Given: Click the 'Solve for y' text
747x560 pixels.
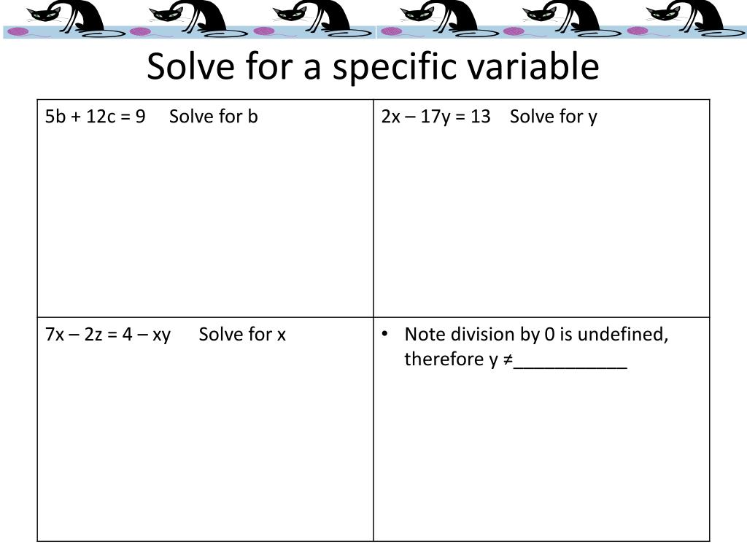Looking at the screenshot, I should coord(554,117).
